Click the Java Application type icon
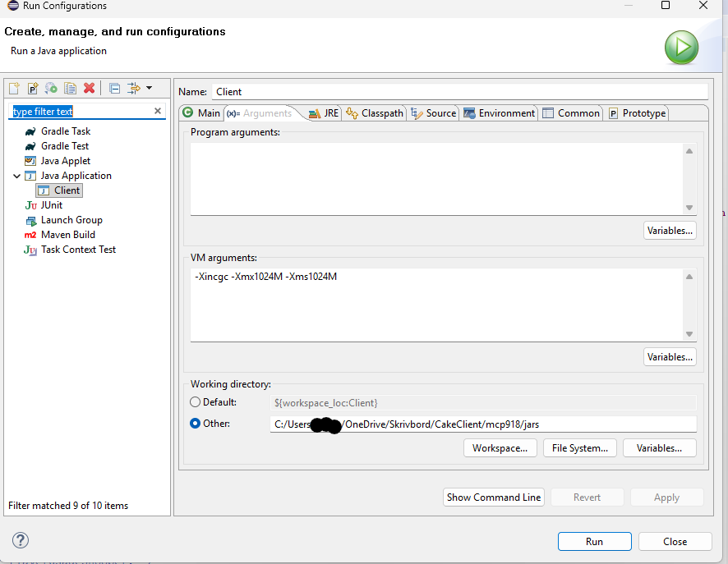 (x=30, y=176)
